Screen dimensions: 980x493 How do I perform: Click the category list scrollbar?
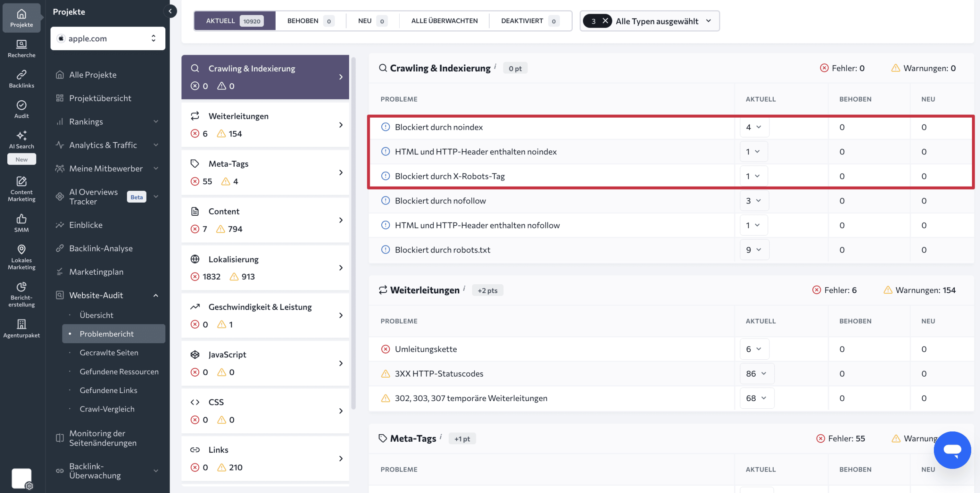click(x=353, y=233)
